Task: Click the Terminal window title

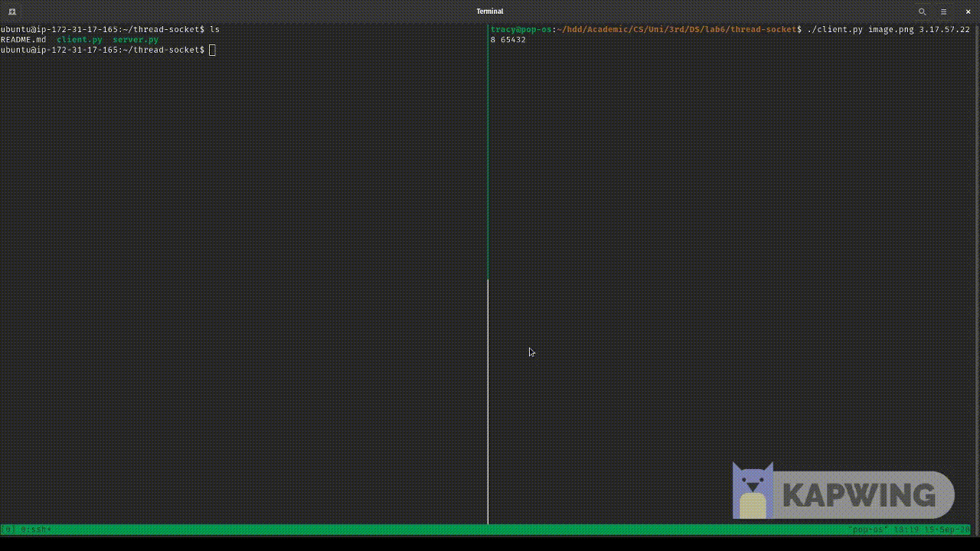Action: tap(490, 11)
